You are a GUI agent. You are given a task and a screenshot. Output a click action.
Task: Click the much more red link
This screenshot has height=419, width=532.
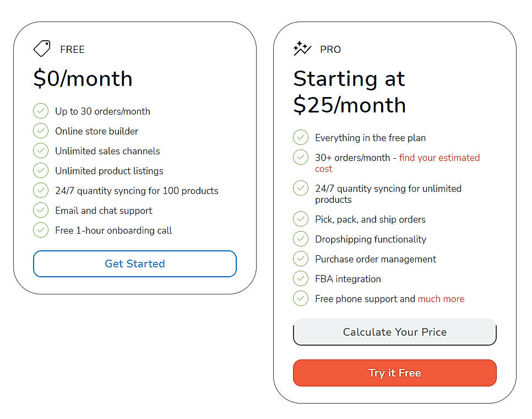(441, 298)
